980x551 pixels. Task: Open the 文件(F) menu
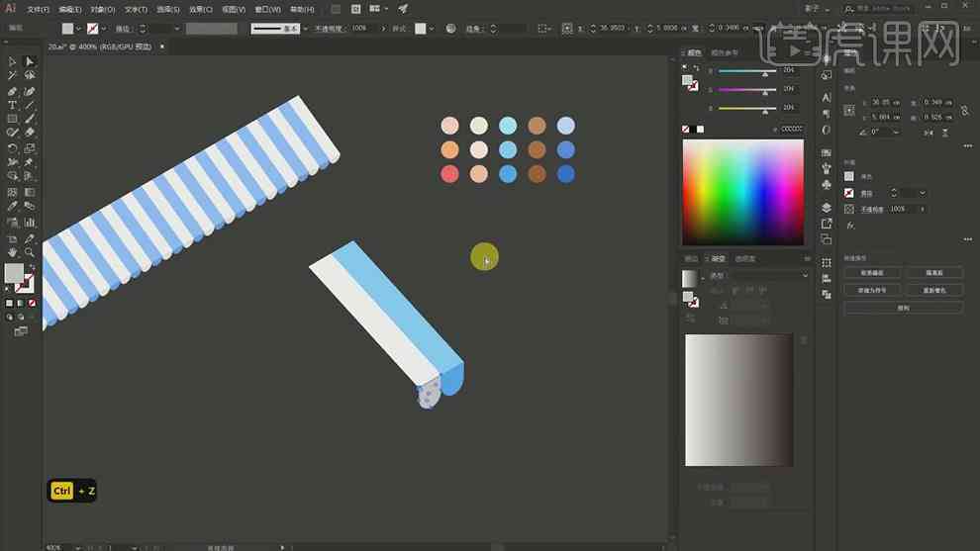click(x=39, y=9)
